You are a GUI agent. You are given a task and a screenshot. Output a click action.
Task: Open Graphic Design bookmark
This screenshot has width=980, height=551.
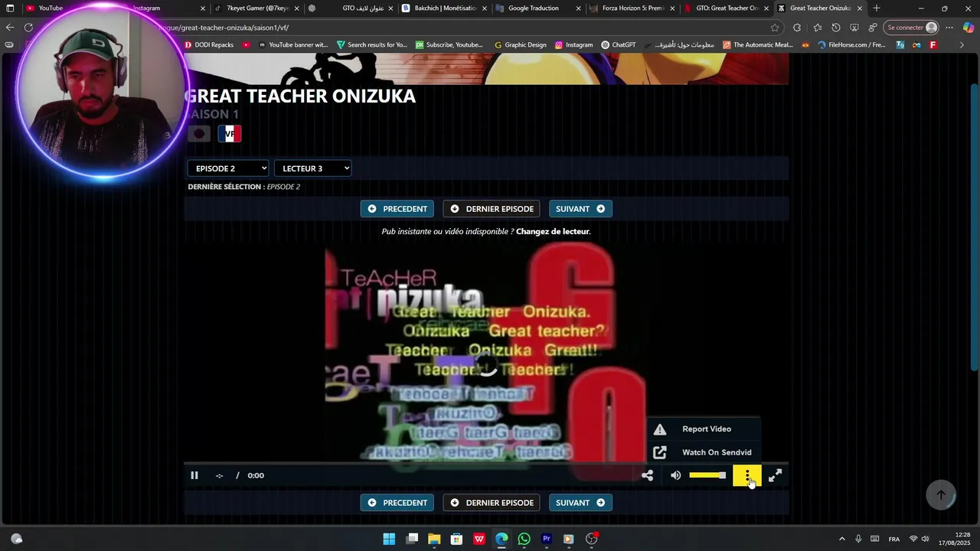click(520, 45)
